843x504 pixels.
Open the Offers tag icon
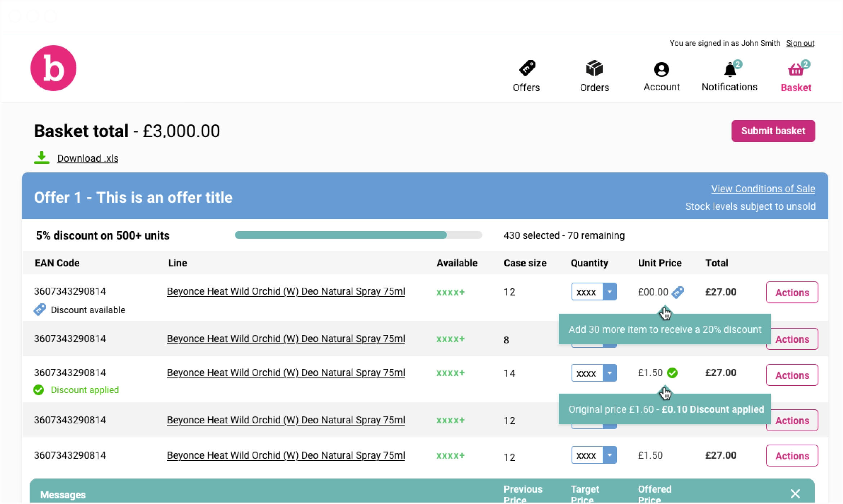click(527, 68)
